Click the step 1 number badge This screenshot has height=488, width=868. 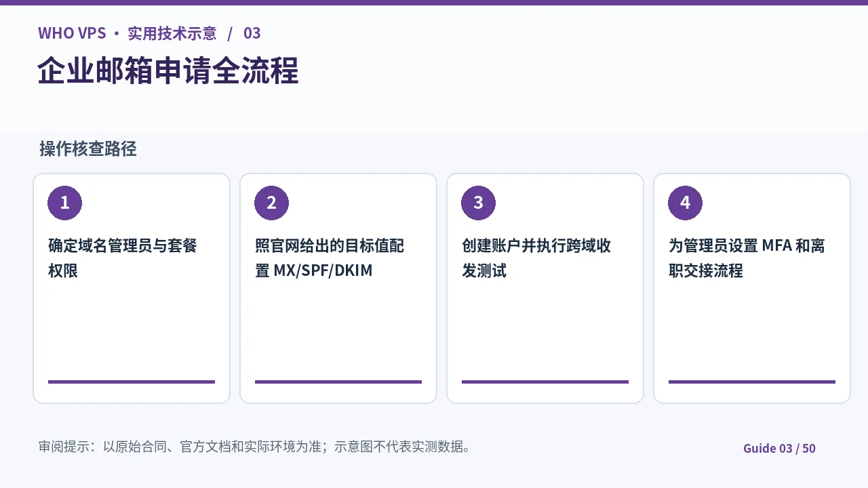click(64, 203)
